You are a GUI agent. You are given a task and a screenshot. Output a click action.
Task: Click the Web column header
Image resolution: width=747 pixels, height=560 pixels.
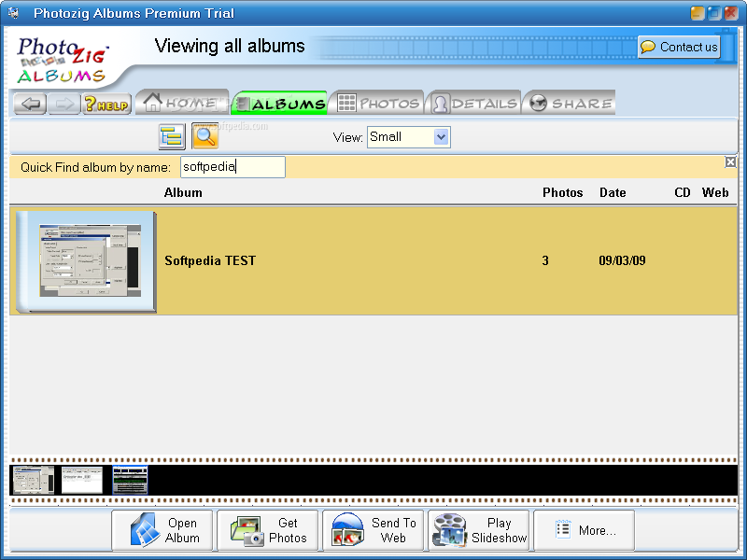click(x=715, y=192)
